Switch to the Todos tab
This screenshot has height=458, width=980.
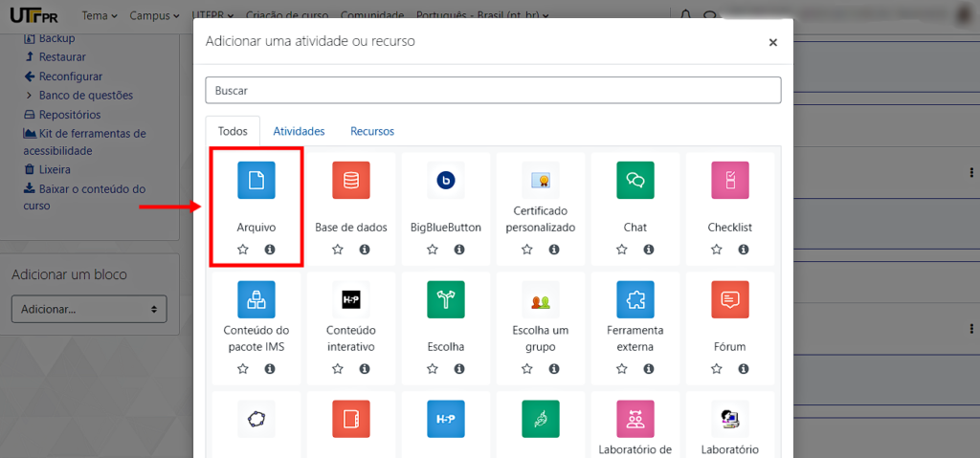coord(233,132)
